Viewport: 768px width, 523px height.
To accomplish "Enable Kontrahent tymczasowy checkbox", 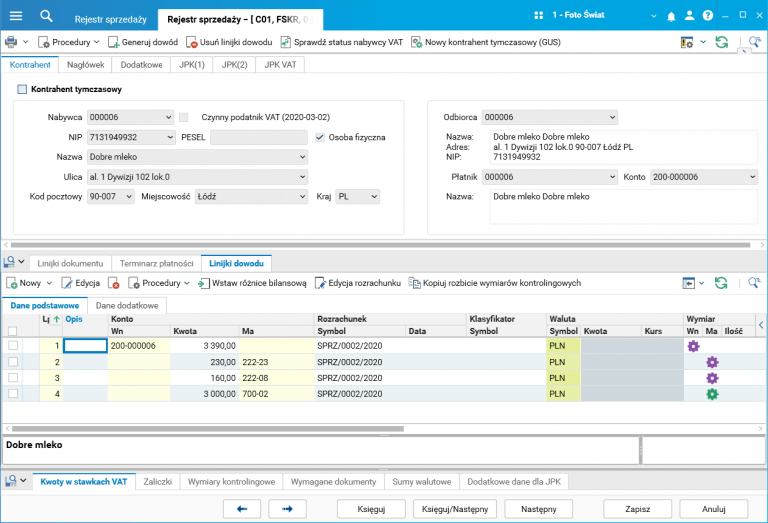I will (22, 89).
